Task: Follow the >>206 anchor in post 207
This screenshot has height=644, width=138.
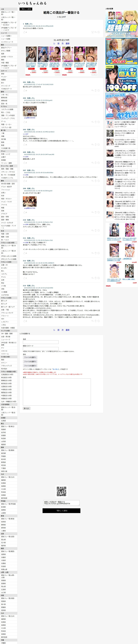Action: pos(26,175)
